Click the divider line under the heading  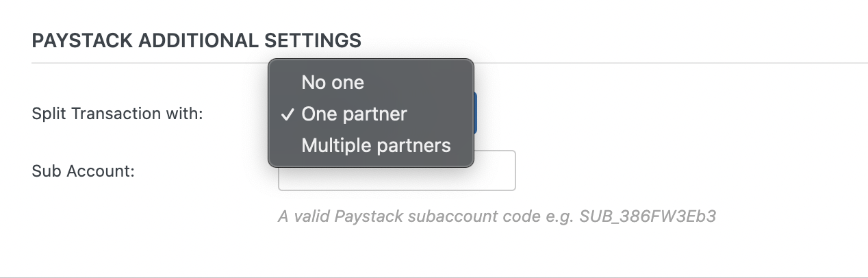tap(450, 63)
